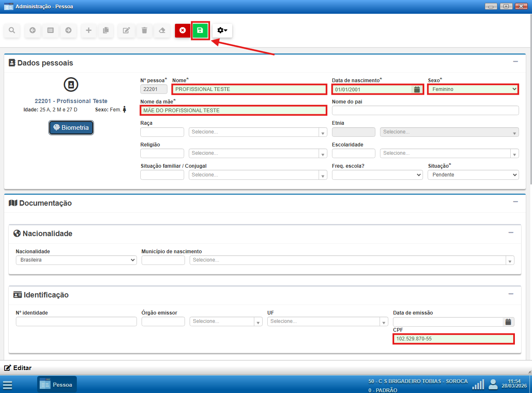The width and height of the screenshot is (532, 393).
Task: Click the Nome do pai field
Action: [x=425, y=110]
